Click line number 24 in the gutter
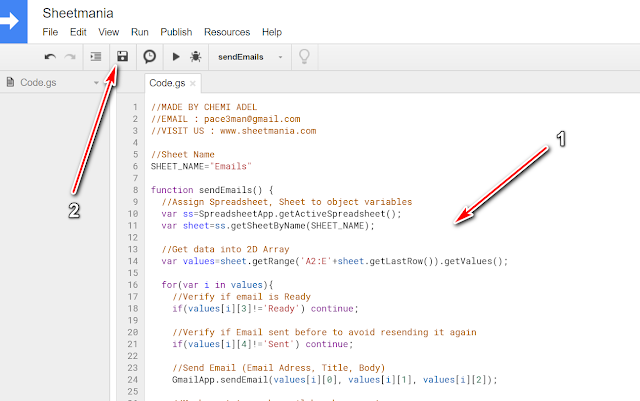The width and height of the screenshot is (640, 401). point(133,379)
